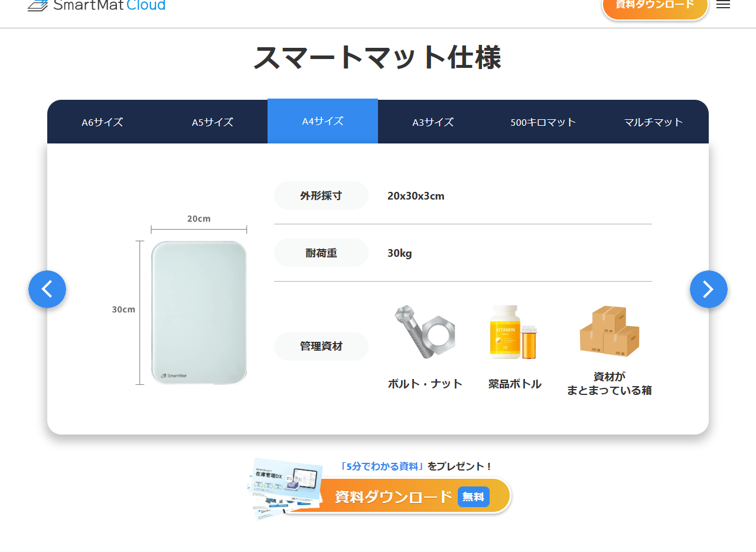This screenshot has height=552, width=756.
Task: Go to previous slide with left arrow
Action: (x=47, y=289)
